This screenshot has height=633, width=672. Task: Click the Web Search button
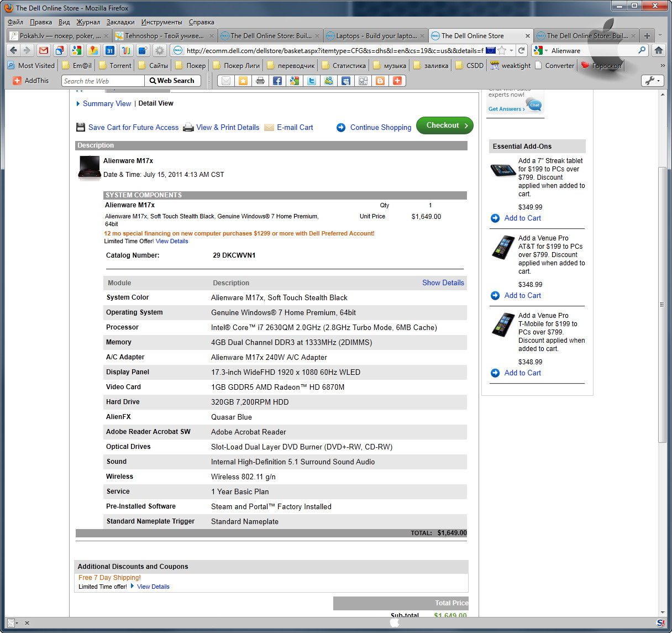(172, 81)
